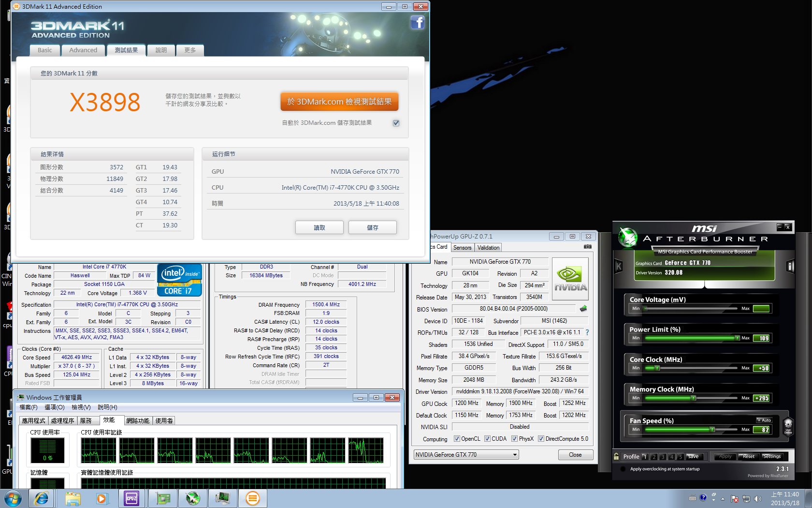Click the BIOS save chip icon in GPU-Z

tap(583, 309)
